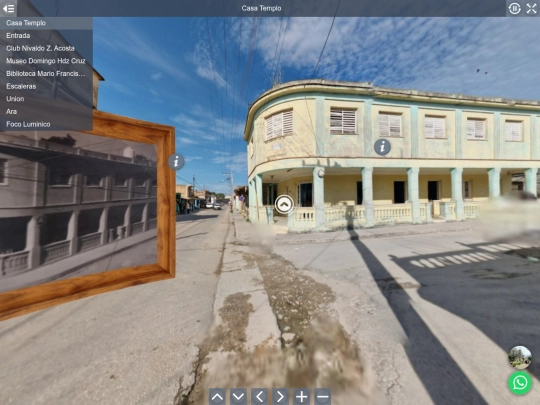
Task: Tilt the view up
Action: [217, 397]
